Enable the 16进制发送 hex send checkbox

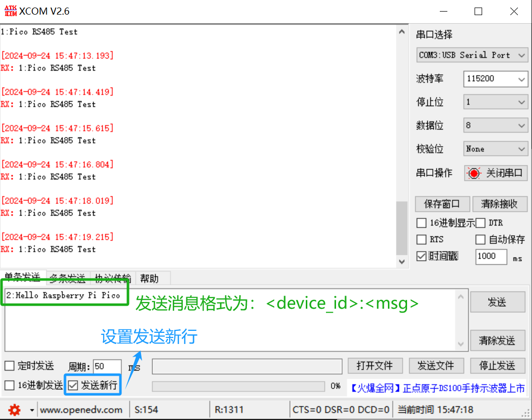(x=10, y=385)
